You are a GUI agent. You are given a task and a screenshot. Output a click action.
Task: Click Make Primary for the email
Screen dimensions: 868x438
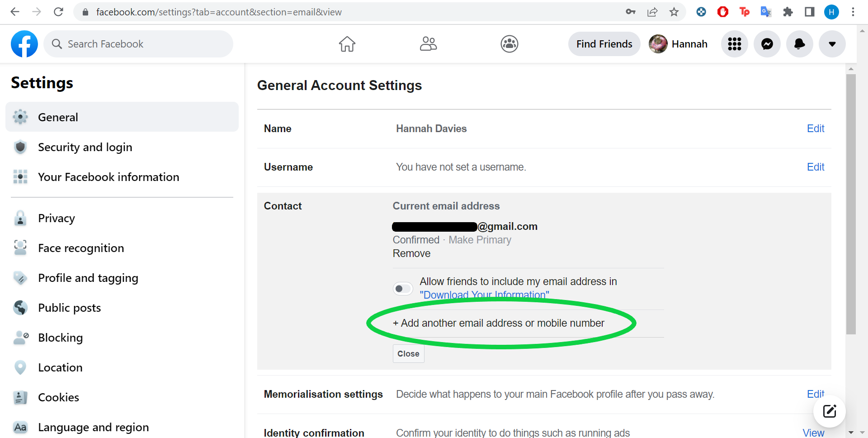(480, 240)
